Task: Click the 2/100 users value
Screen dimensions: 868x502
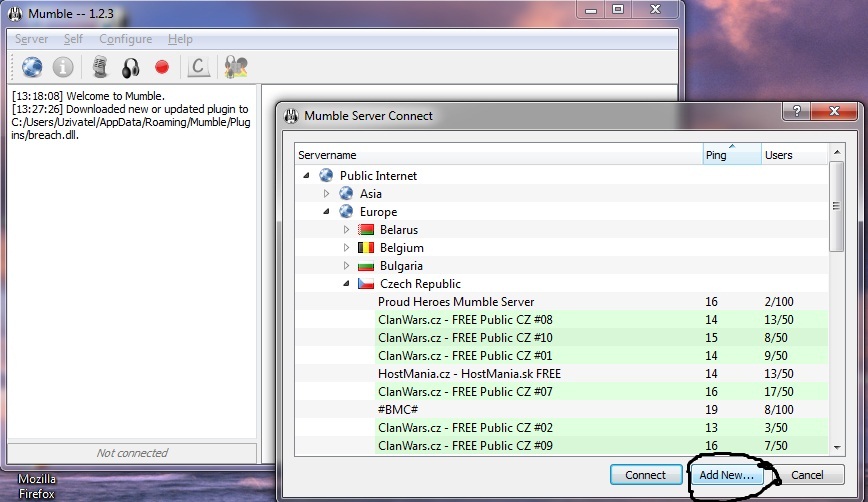Action: [x=779, y=302]
